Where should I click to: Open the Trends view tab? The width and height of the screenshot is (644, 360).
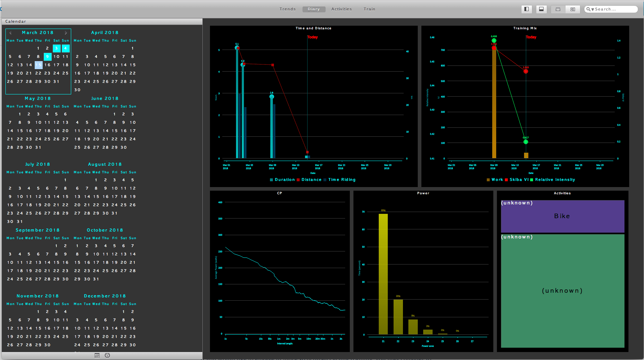[288, 9]
